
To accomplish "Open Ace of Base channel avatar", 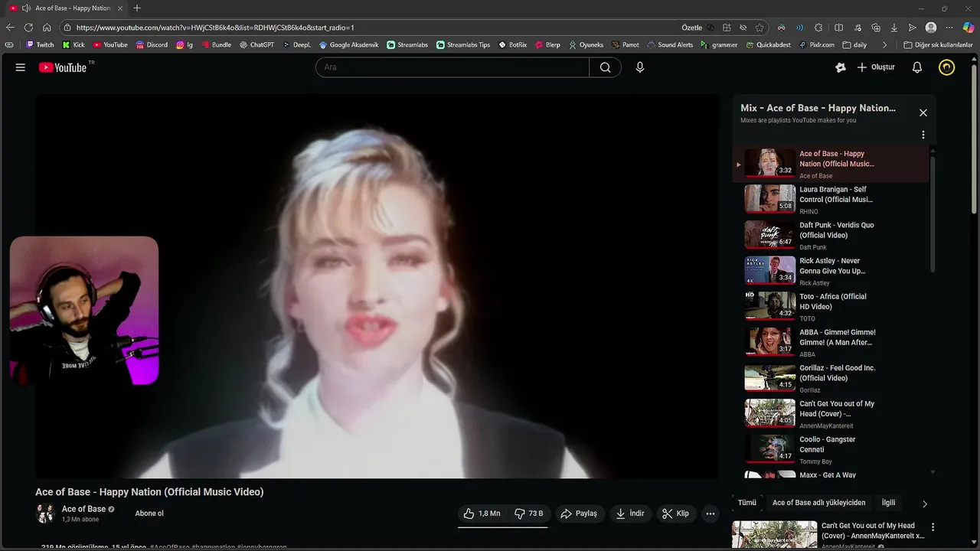I will [46, 514].
